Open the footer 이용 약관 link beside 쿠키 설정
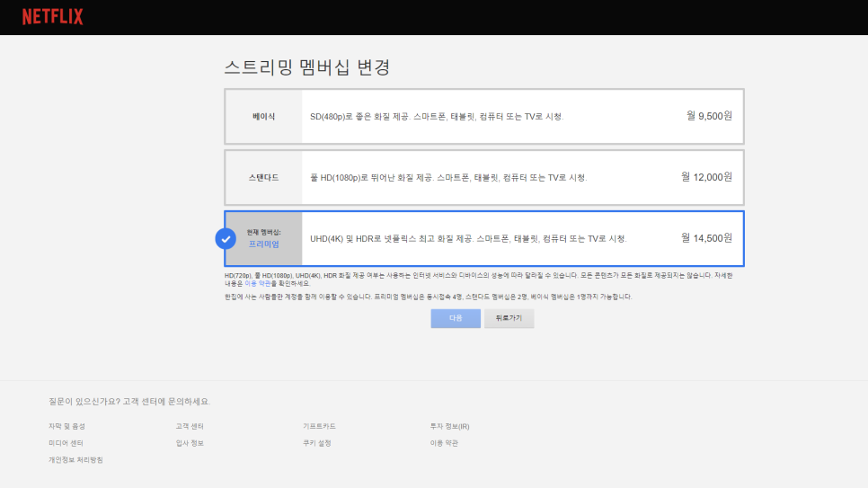This screenshot has height=488, width=868. [x=443, y=442]
